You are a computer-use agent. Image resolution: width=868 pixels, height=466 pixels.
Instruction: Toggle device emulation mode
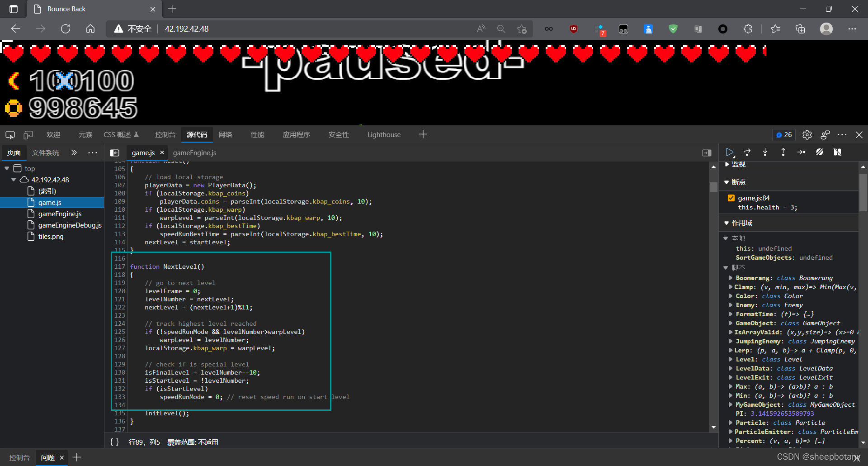[28, 135]
